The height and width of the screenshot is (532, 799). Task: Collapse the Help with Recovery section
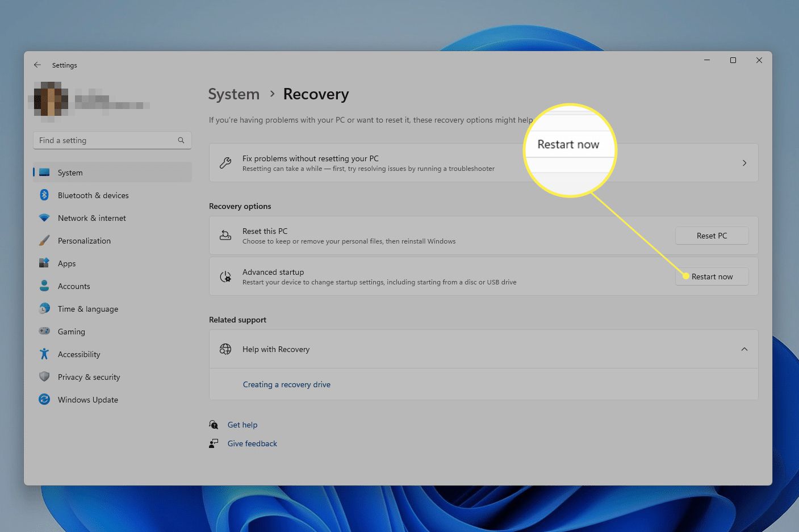pos(744,349)
